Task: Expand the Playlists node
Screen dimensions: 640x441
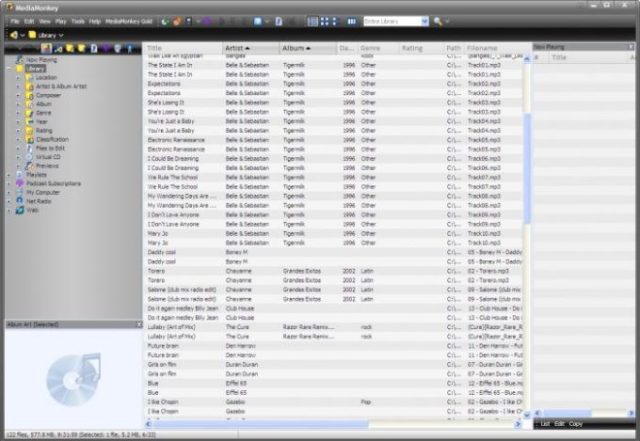Action: click(x=9, y=175)
